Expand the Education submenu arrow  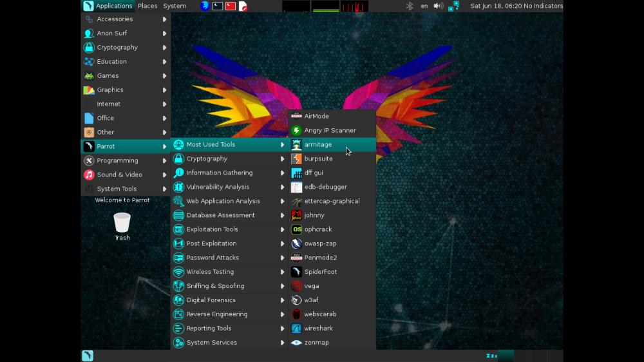tap(164, 62)
